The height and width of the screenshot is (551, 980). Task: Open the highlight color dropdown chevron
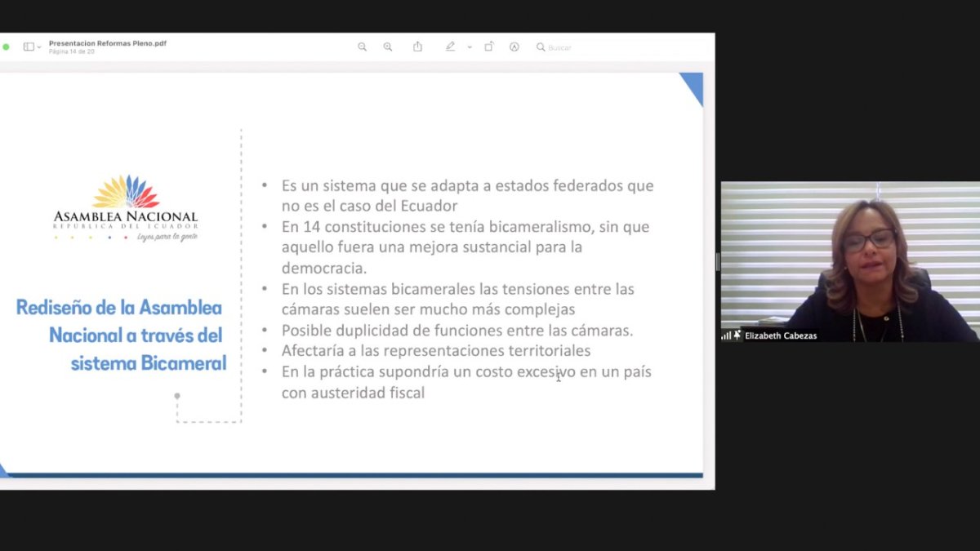tap(470, 47)
